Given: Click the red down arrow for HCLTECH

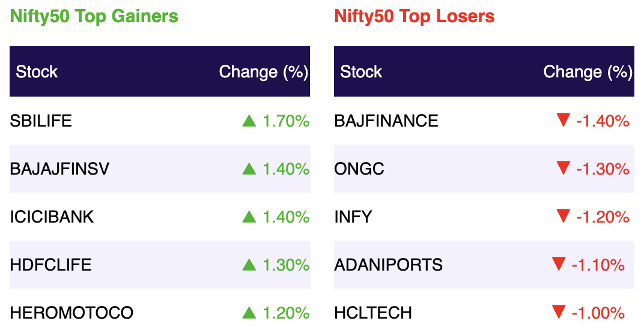Looking at the screenshot, I should point(559,312).
